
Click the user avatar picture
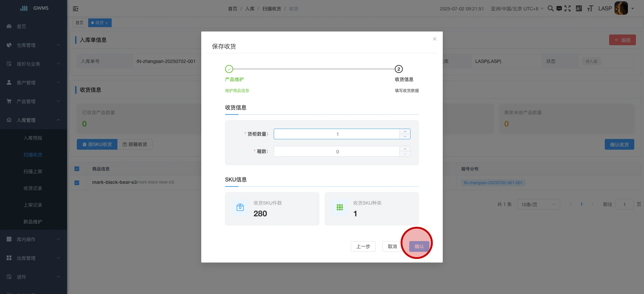621,8
